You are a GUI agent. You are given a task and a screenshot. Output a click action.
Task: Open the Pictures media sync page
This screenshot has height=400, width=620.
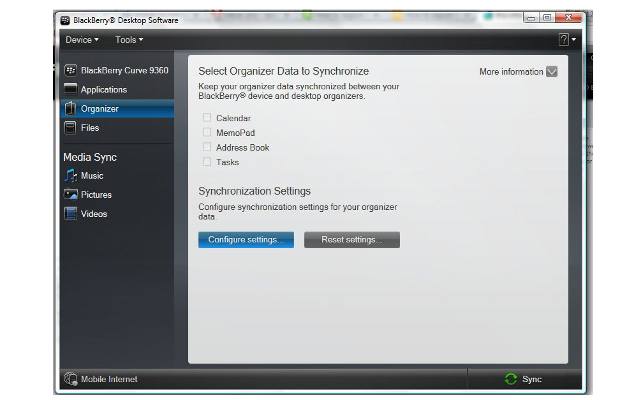117,194
